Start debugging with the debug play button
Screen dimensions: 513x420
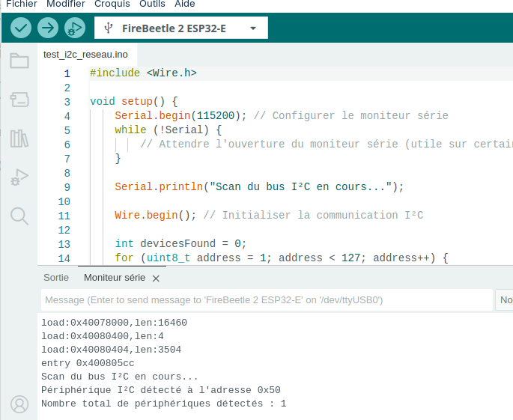coord(75,28)
